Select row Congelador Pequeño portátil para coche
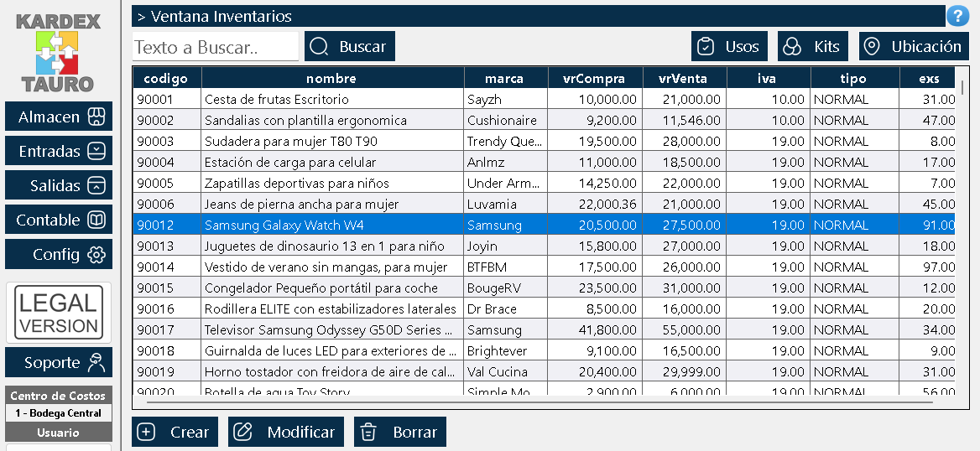 [544, 288]
